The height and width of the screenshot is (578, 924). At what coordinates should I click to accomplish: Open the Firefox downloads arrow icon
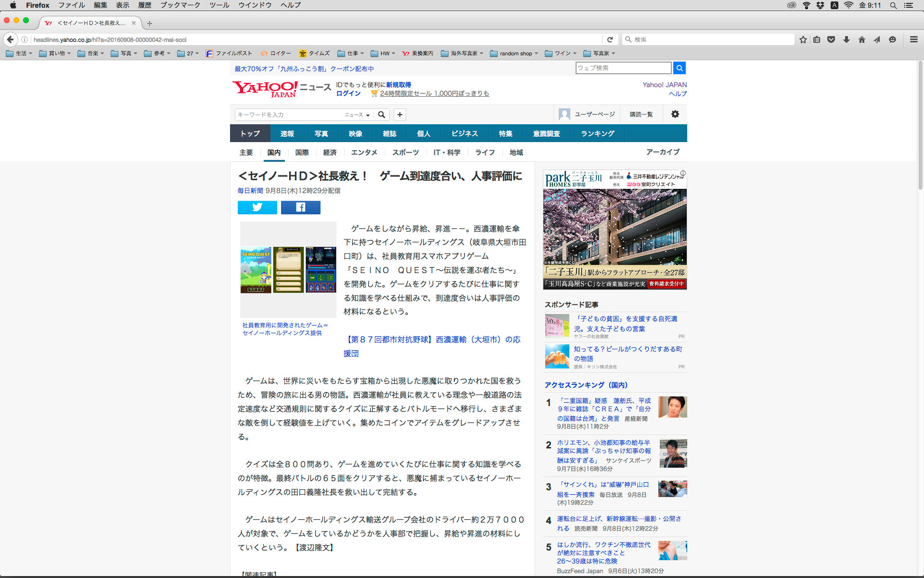[x=846, y=39]
